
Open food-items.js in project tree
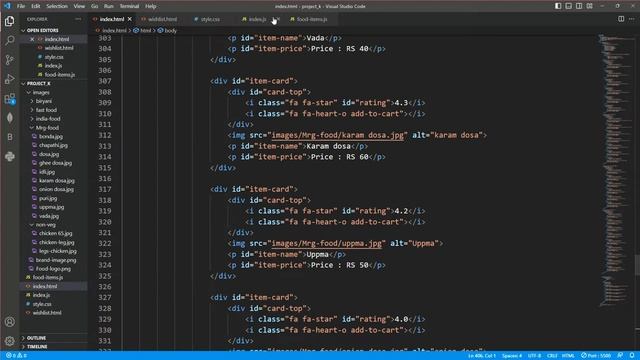click(x=48, y=278)
